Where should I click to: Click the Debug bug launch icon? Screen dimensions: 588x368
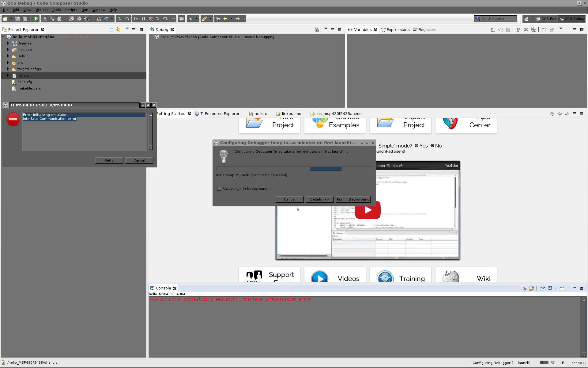pos(191,19)
